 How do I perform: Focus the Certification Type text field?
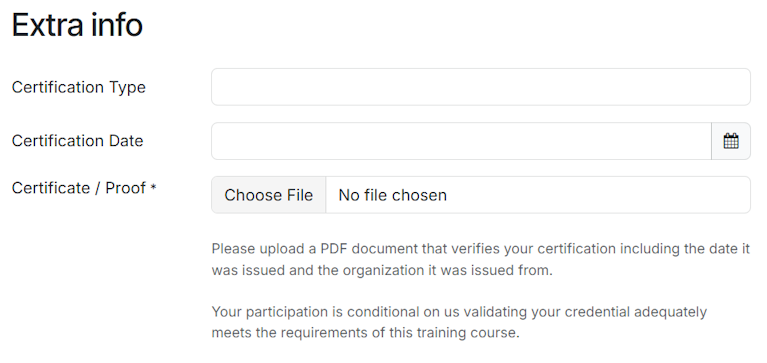tap(481, 87)
